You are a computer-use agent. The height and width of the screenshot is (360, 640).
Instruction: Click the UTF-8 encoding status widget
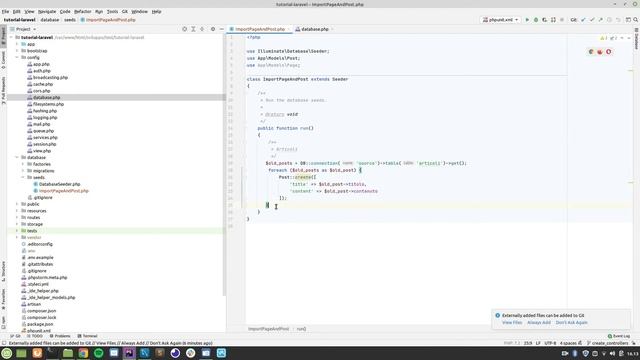[x=550, y=343]
